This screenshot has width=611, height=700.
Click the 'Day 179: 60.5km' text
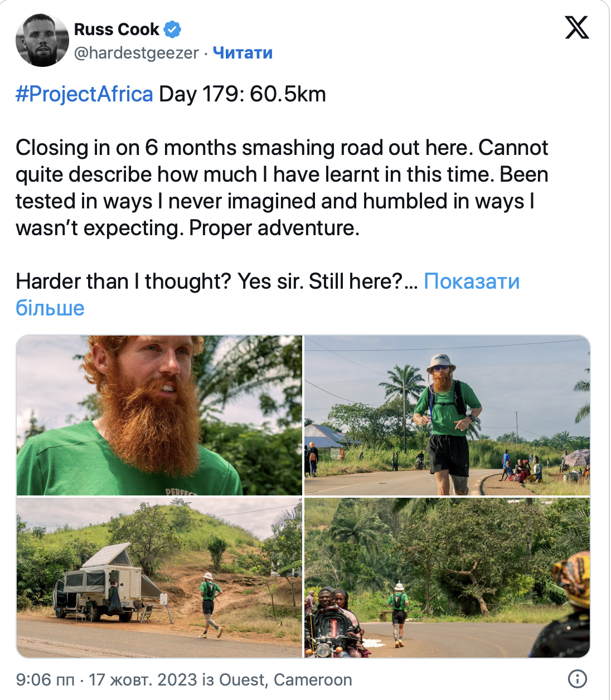(243, 94)
